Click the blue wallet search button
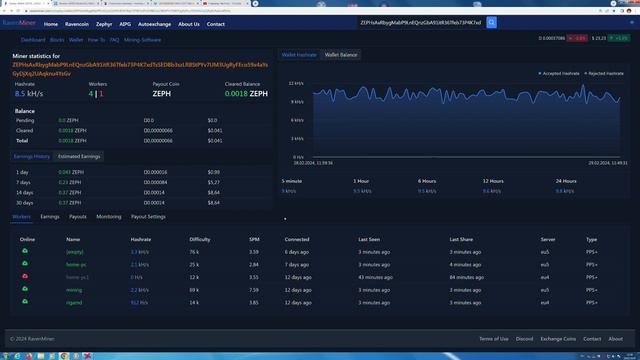This screenshot has height=360, width=640. tap(491, 22)
